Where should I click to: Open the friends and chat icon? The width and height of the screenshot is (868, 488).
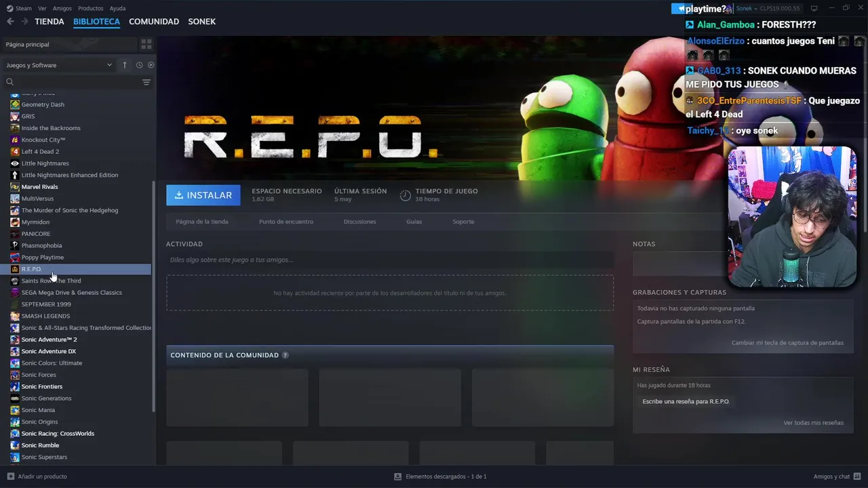(x=857, y=476)
